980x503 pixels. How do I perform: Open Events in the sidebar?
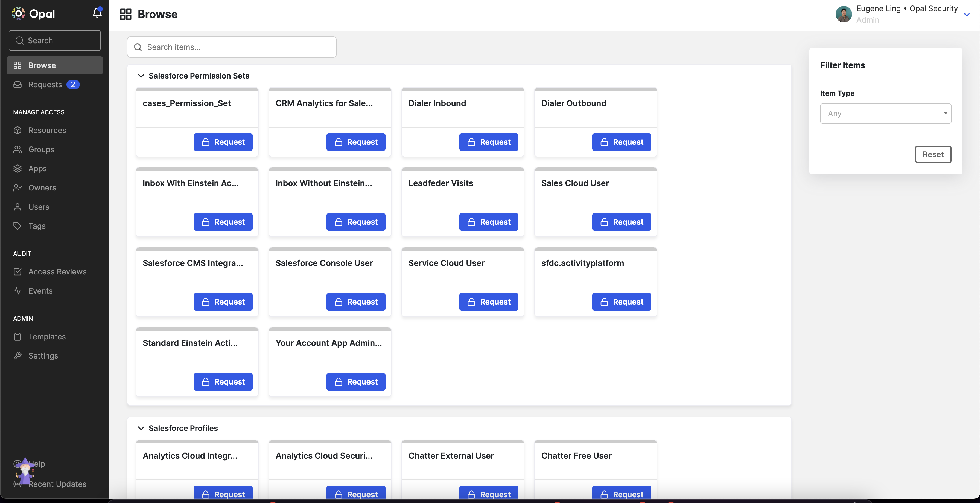coord(40,291)
